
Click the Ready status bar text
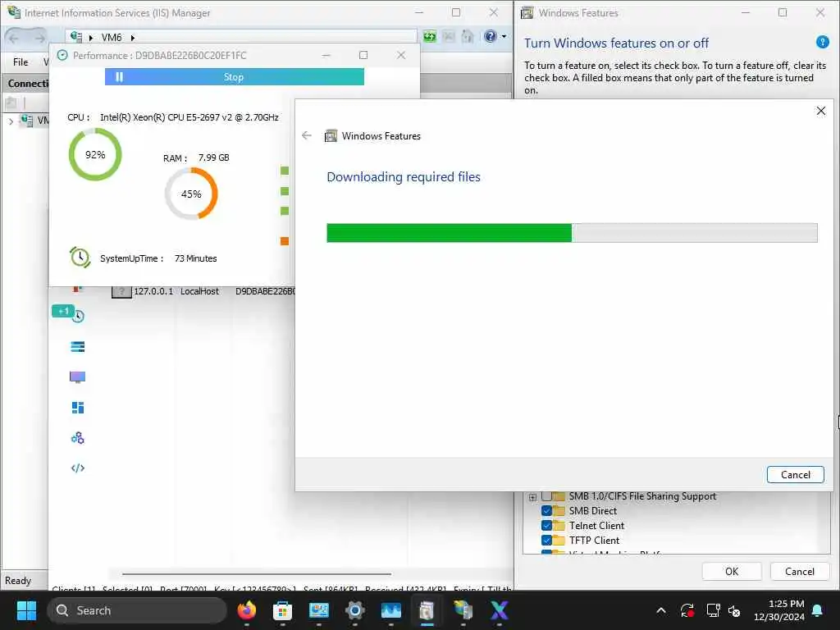click(x=18, y=581)
